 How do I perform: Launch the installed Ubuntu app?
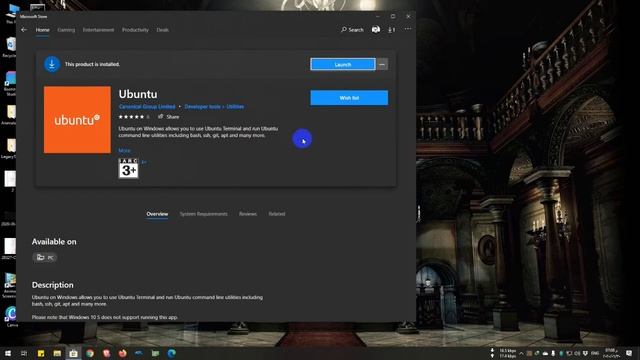tap(343, 64)
